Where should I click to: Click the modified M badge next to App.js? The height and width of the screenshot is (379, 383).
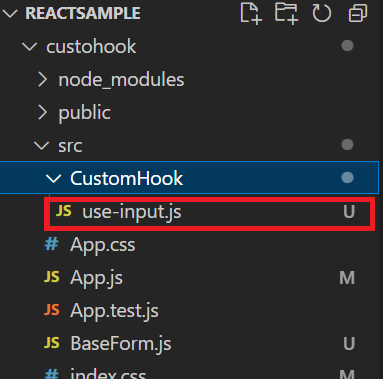(x=347, y=278)
